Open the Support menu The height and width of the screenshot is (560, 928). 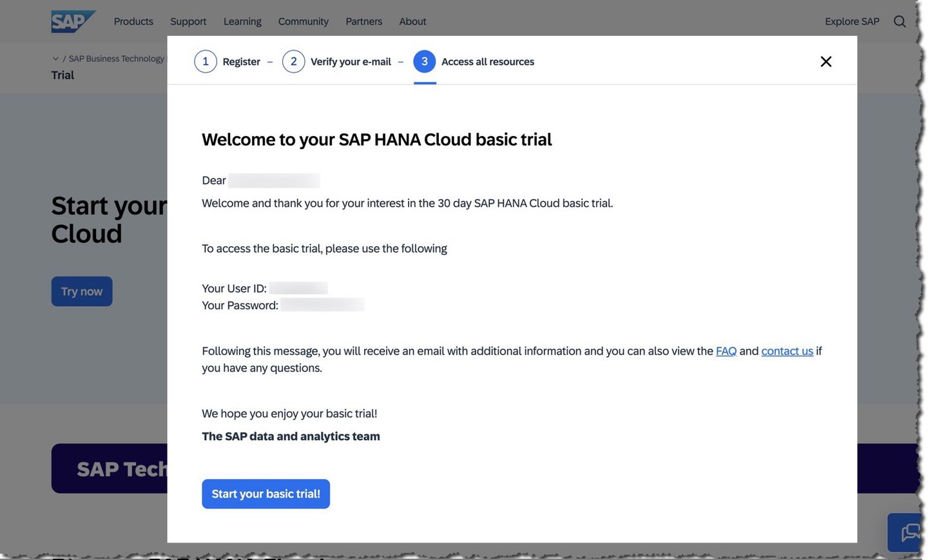(188, 21)
